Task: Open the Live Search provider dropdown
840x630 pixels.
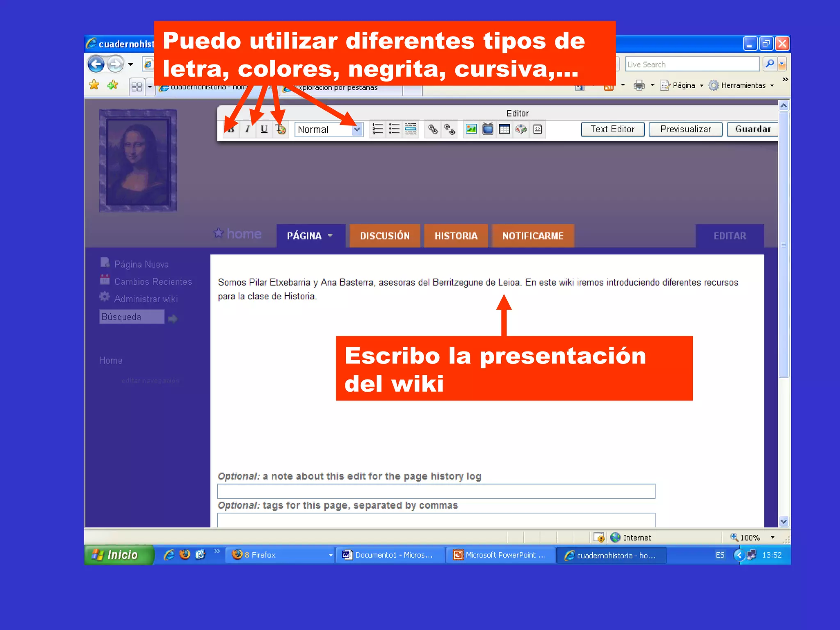Action: (x=782, y=64)
